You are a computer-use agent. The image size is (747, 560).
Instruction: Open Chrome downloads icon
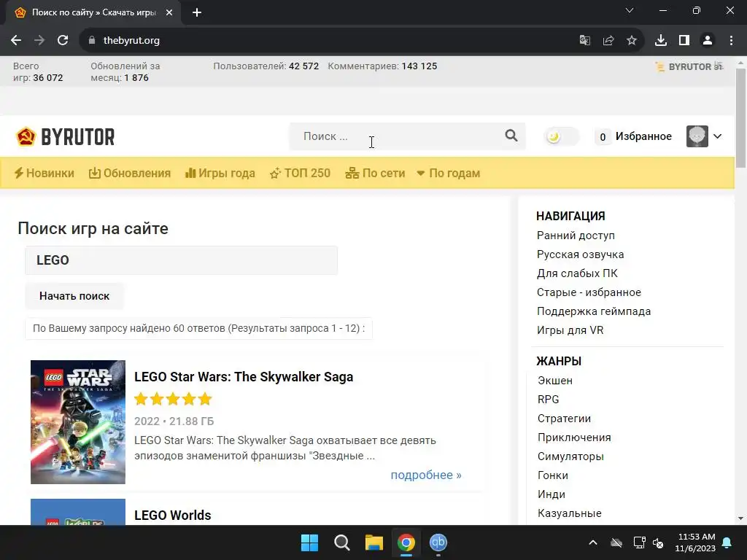pos(661,41)
